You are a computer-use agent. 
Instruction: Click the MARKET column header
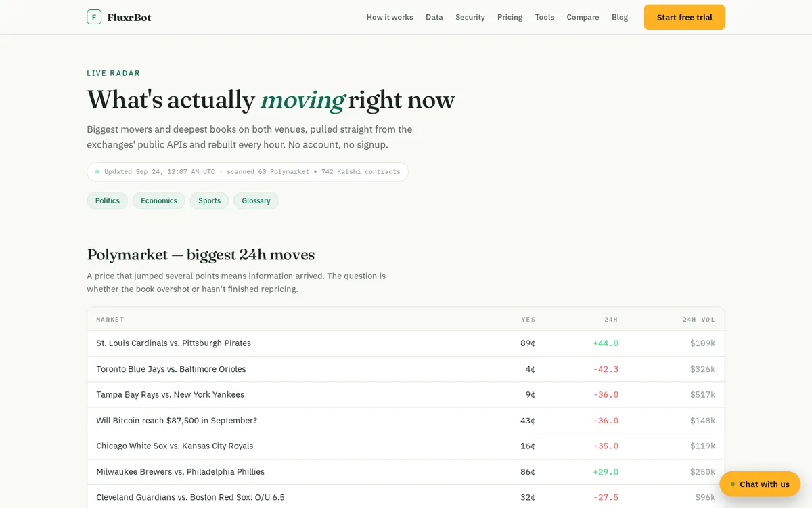110,320
